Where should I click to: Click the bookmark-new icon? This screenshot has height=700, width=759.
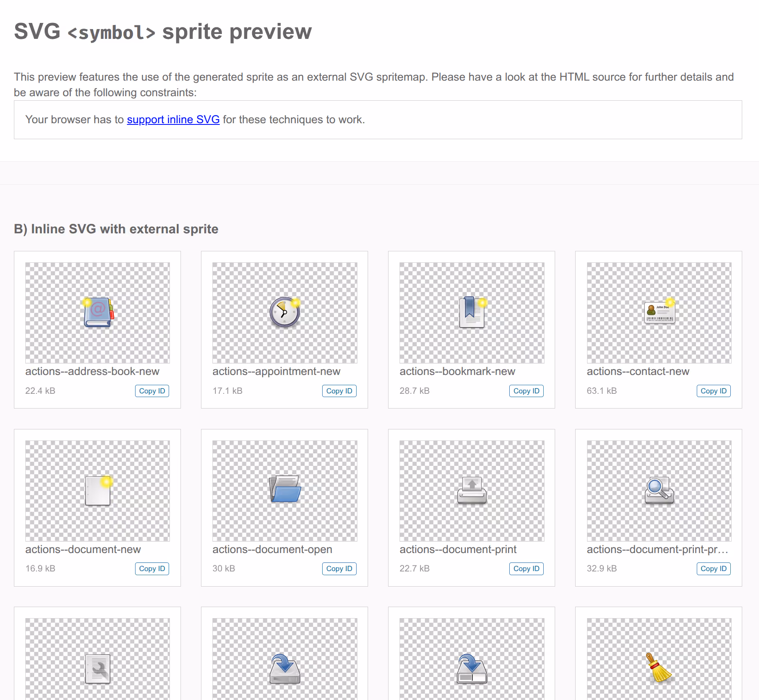tap(472, 312)
